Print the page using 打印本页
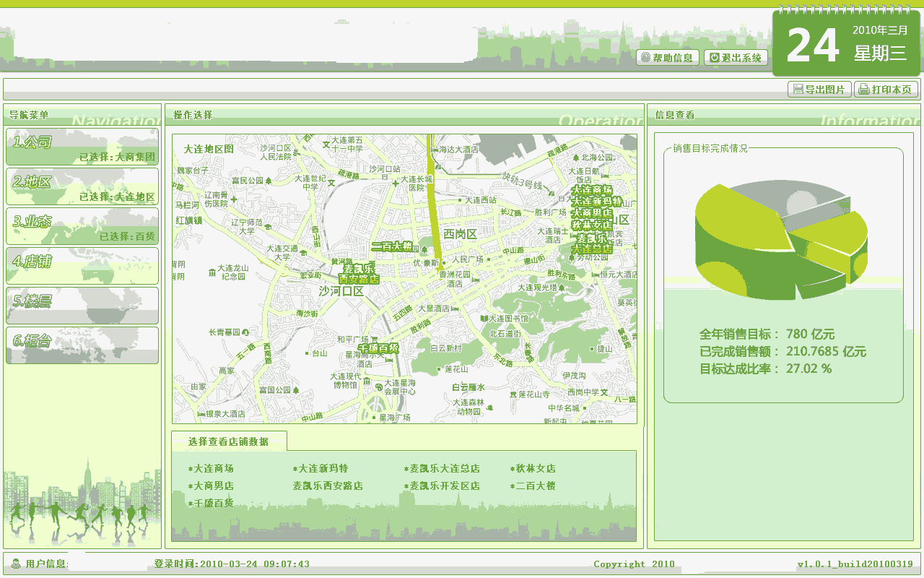 click(886, 90)
